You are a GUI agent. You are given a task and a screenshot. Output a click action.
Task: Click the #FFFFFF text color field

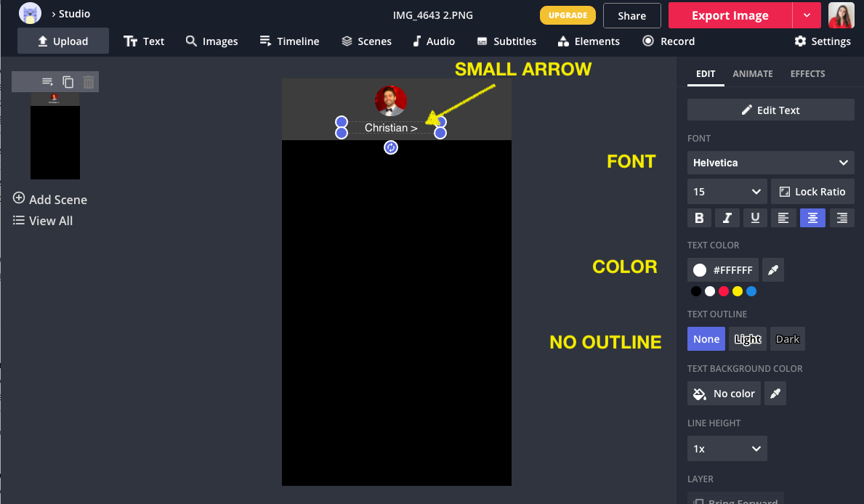(723, 270)
